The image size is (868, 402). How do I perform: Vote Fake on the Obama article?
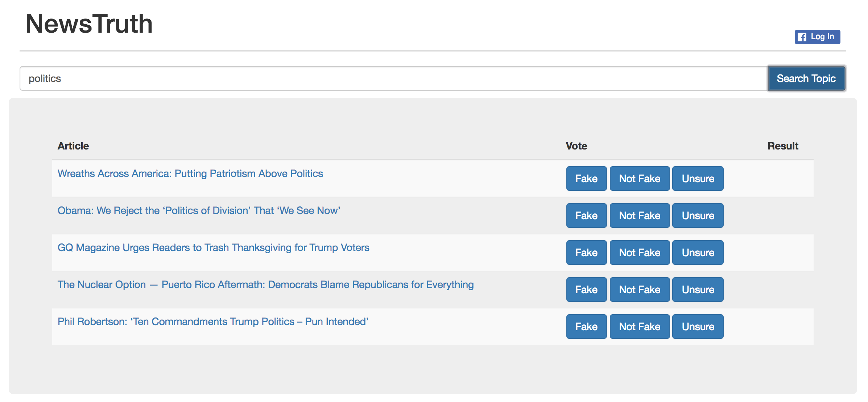586,216
